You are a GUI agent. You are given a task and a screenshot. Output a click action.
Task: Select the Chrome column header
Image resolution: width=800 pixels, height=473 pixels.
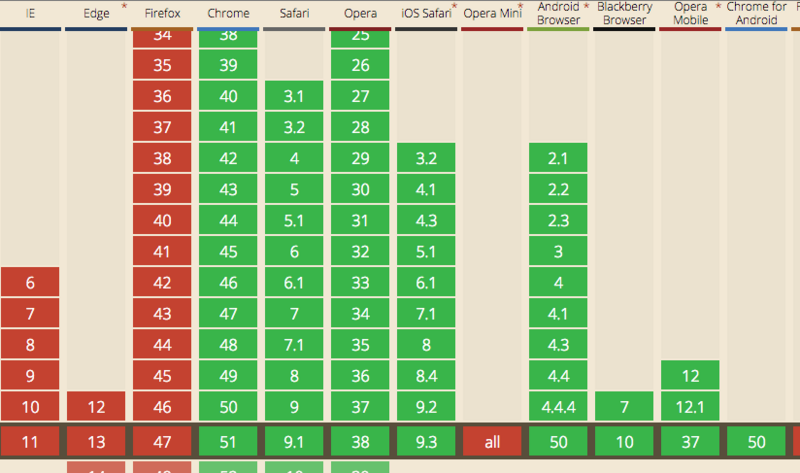(x=228, y=13)
